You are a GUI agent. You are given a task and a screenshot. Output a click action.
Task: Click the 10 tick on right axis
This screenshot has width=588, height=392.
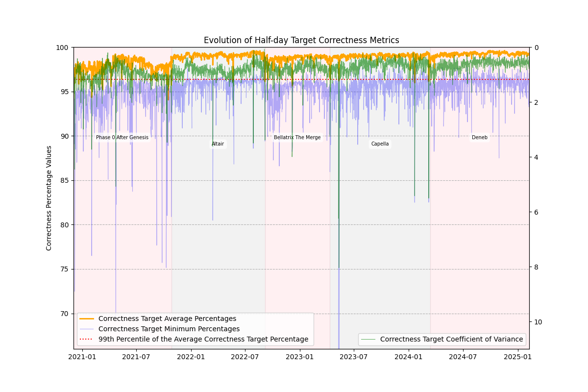tap(537, 322)
